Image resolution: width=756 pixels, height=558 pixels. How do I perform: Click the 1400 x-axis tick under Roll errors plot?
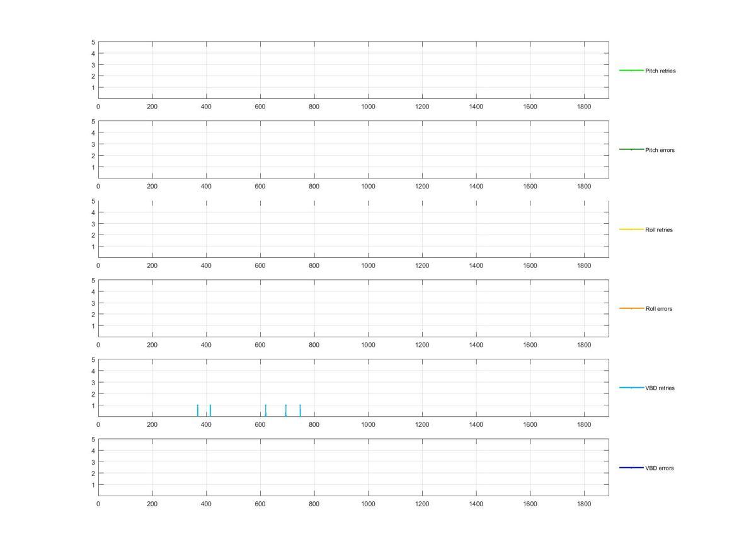tap(476, 345)
